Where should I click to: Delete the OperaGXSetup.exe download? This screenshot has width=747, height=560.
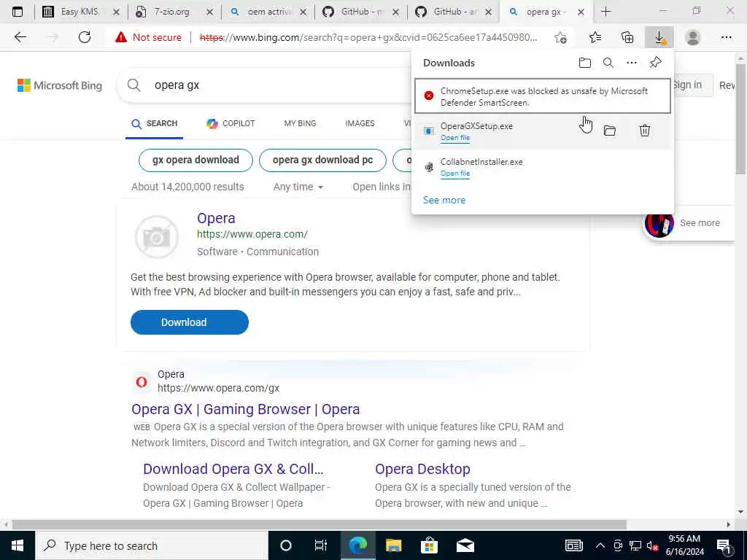click(645, 131)
